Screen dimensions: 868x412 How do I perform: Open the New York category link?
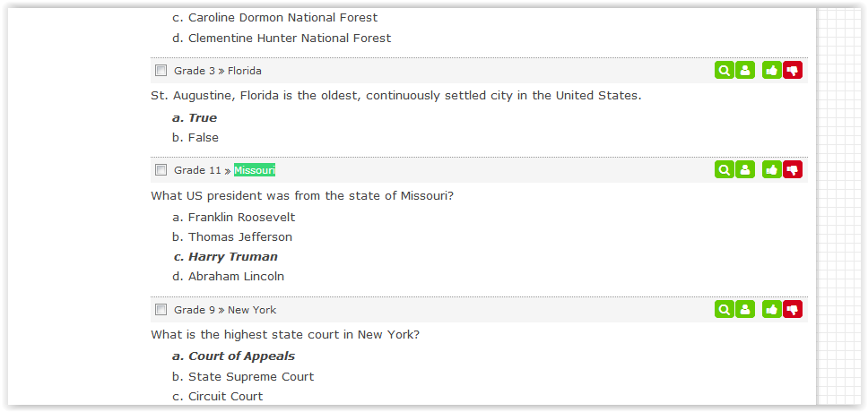(x=252, y=310)
